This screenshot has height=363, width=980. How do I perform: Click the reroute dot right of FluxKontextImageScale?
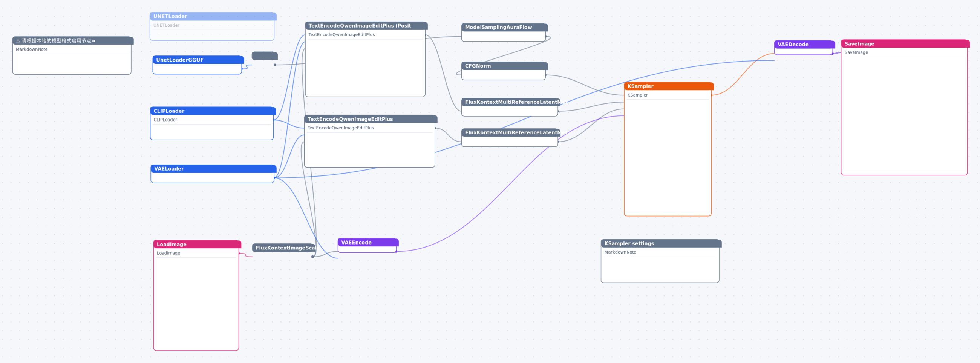click(x=313, y=257)
